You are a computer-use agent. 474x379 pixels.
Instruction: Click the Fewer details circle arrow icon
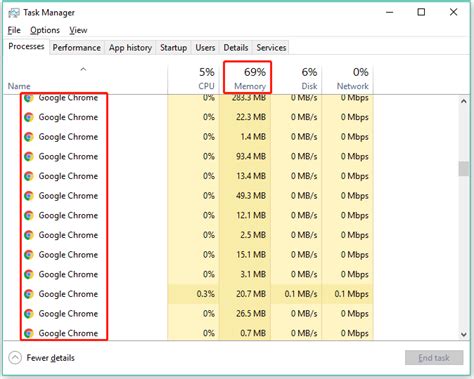click(15, 358)
